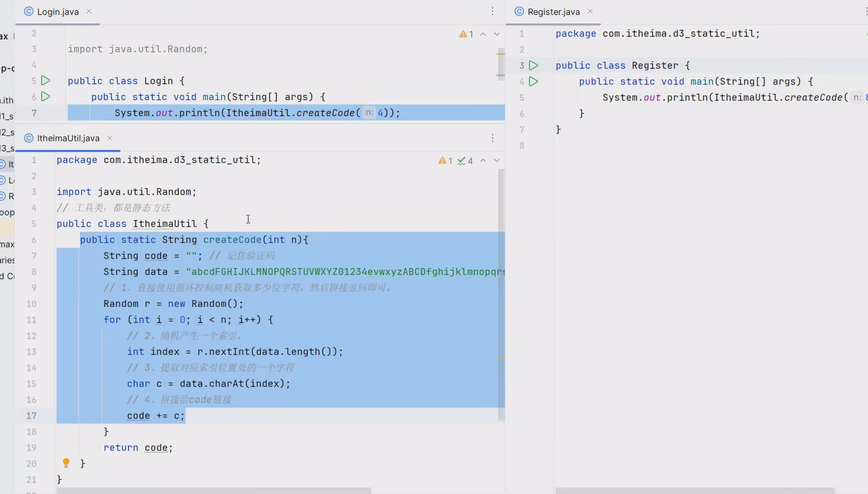Click the ItheimaUtil.java vertical scrollbar
Image resolution: width=868 pixels, height=494 pixels.
[501, 294]
